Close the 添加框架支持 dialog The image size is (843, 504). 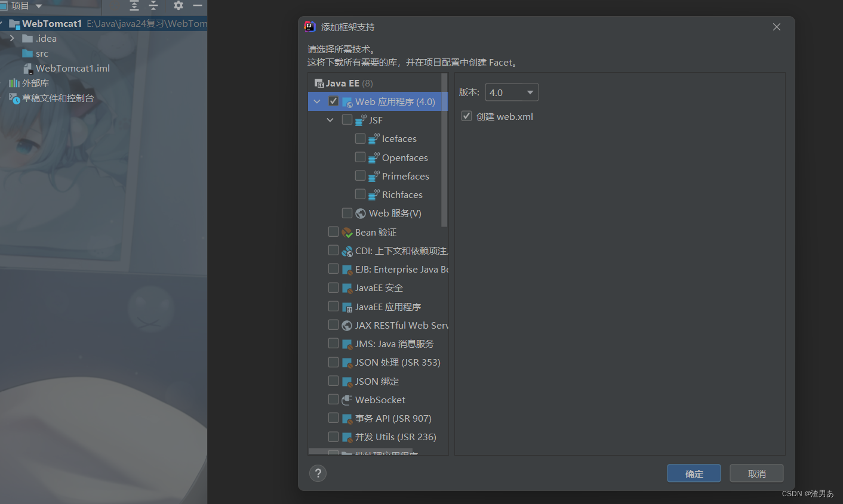[x=777, y=27]
